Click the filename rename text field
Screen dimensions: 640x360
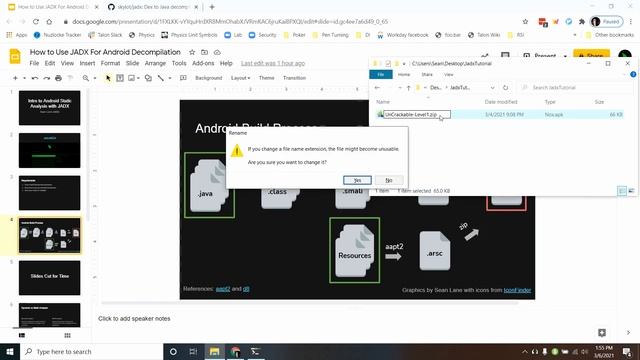[417, 115]
